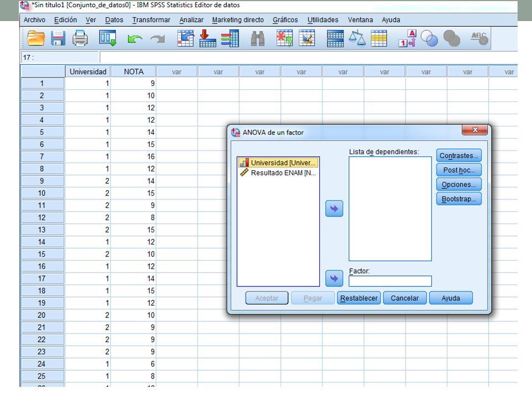The height and width of the screenshot is (399, 532).
Task: Click the weight cases scales icon
Action: [x=357, y=38]
